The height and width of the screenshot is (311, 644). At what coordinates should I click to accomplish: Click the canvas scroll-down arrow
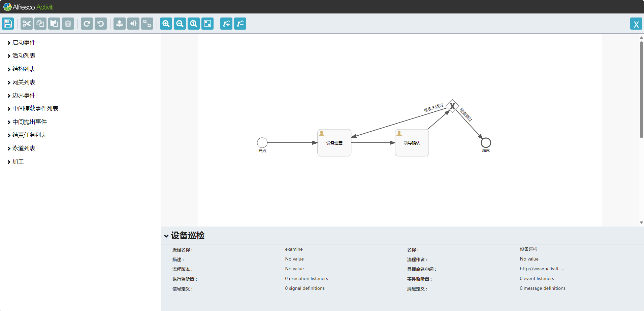[x=641, y=222]
